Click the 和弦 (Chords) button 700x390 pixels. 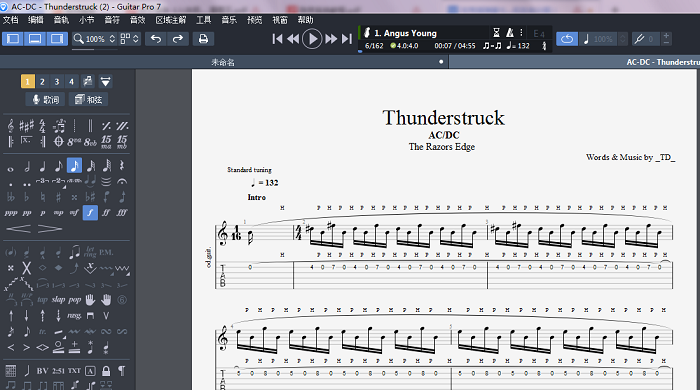[88, 100]
